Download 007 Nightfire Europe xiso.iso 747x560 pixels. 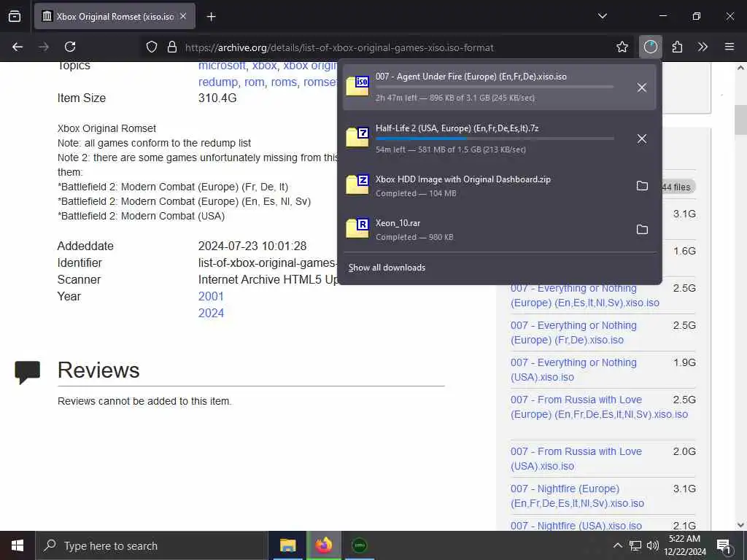[x=578, y=496]
